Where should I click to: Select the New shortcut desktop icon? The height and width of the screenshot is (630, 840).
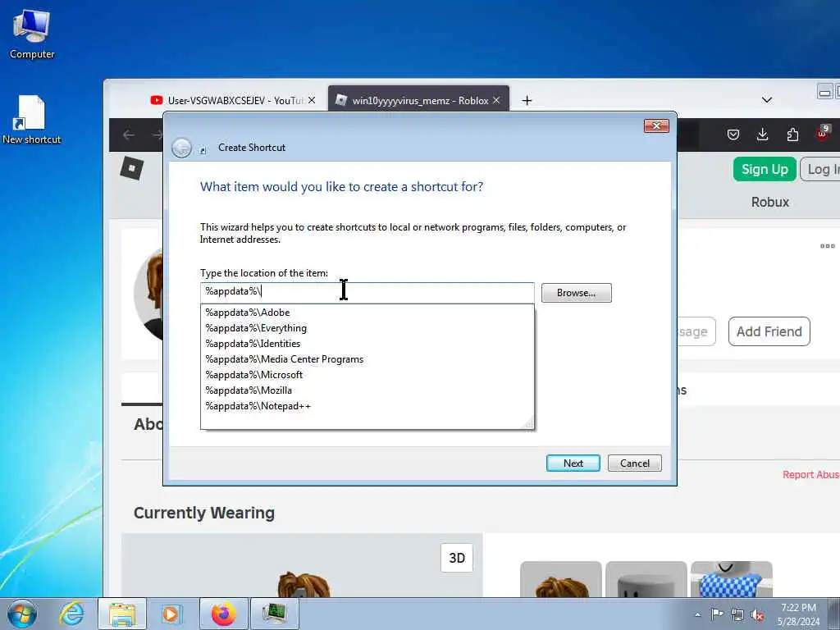[32, 120]
